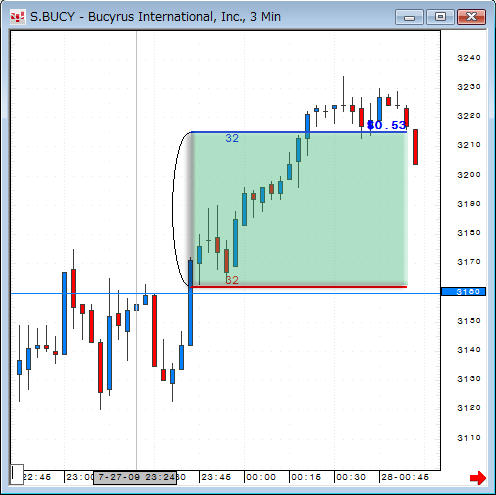Close the S.BUCY chart window
Screen dimensions: 496x495
click(471, 17)
